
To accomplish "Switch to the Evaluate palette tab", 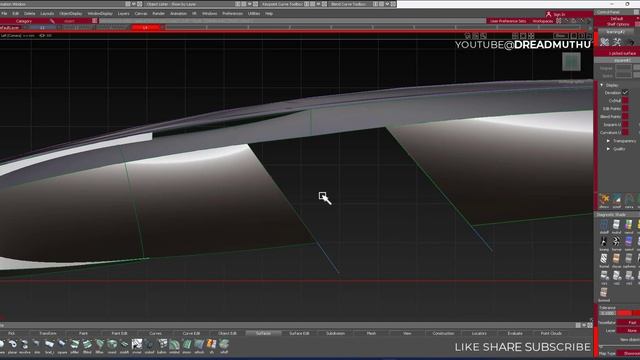I will (515, 333).
